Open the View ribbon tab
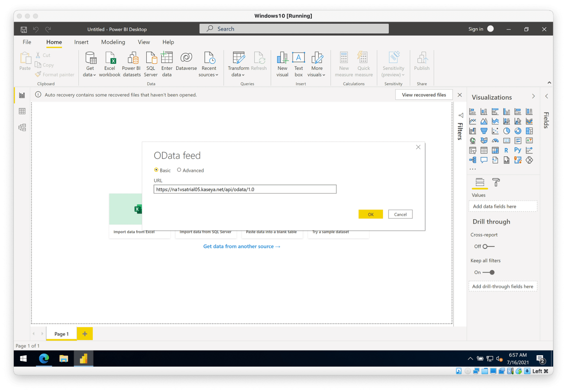This screenshot has width=567, height=392. [x=144, y=42]
